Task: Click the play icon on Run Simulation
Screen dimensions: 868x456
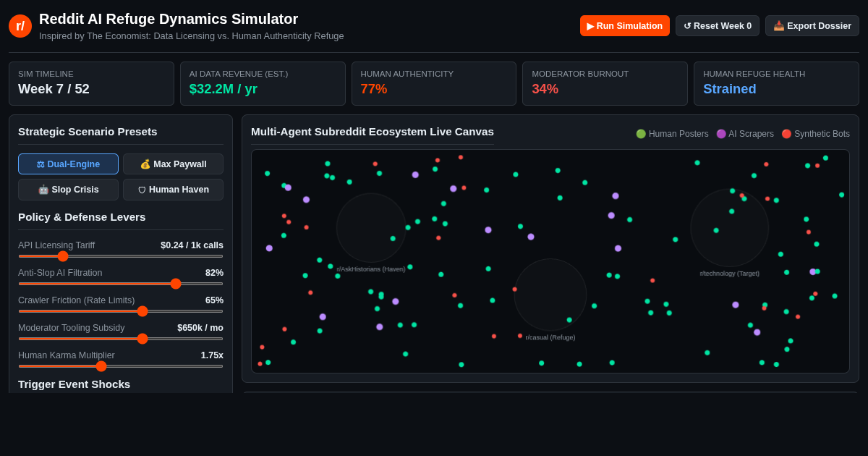Action: pyautogui.click(x=590, y=26)
